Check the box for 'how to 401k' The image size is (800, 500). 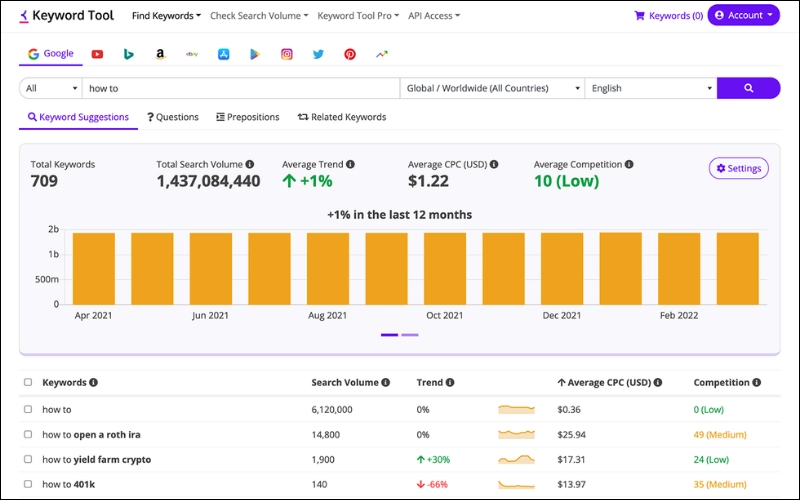click(x=28, y=484)
